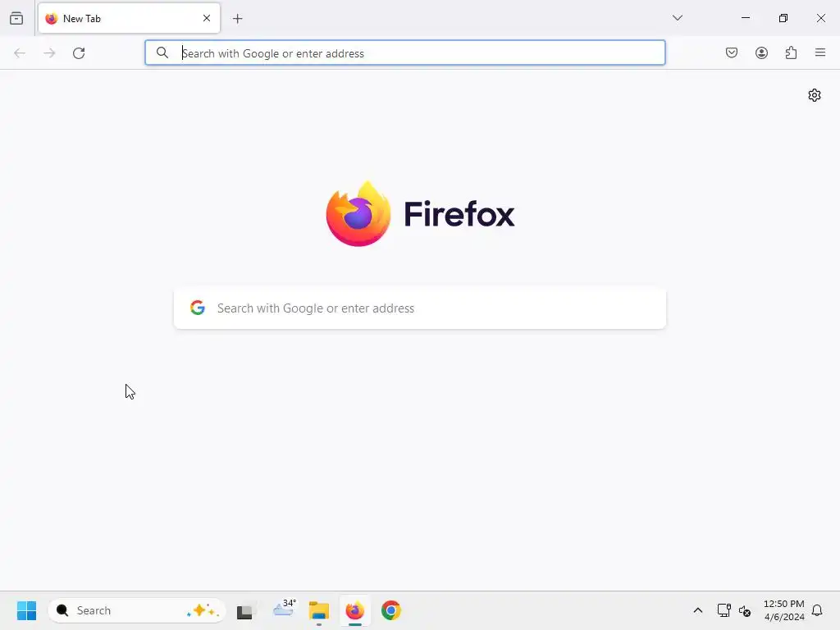This screenshot has width=840, height=630.
Task: Go back one page
Action: (x=20, y=53)
